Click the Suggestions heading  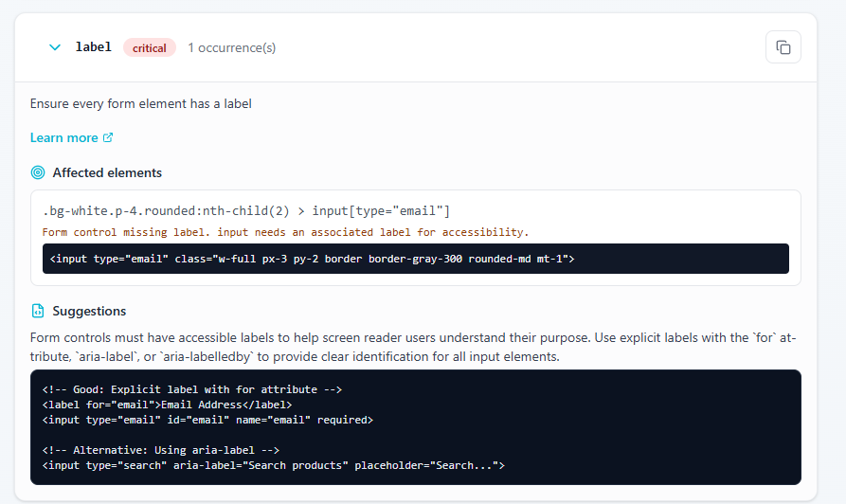(89, 311)
